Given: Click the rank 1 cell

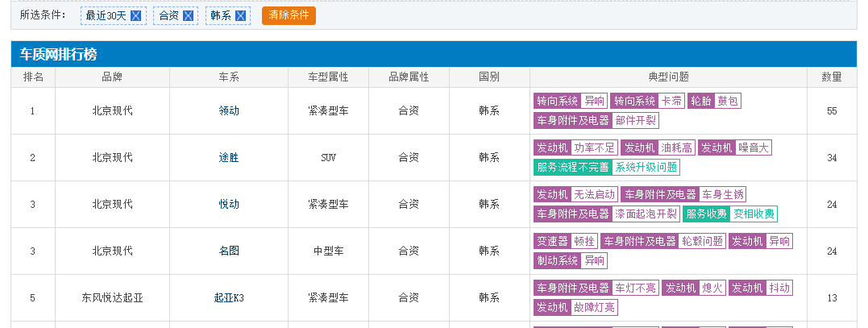Looking at the screenshot, I should click(x=33, y=110).
